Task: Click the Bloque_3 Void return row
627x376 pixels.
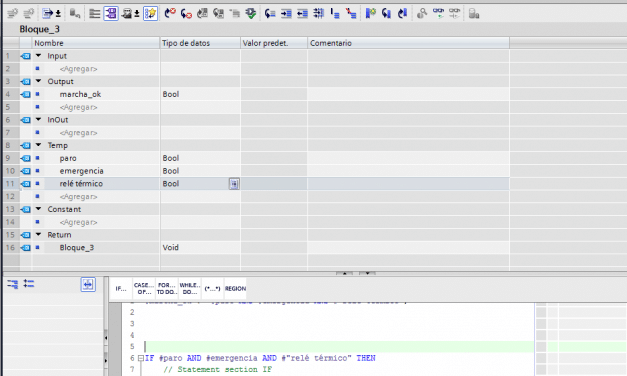Action: point(256,248)
